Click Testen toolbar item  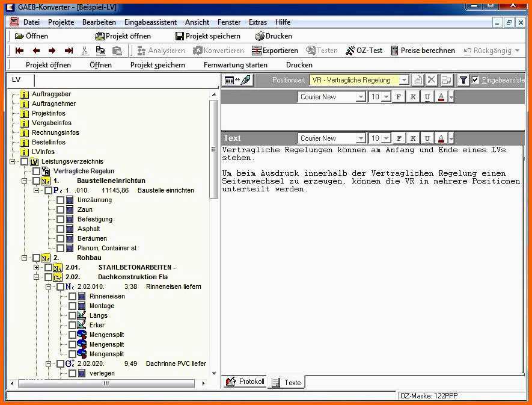pyautogui.click(x=322, y=51)
